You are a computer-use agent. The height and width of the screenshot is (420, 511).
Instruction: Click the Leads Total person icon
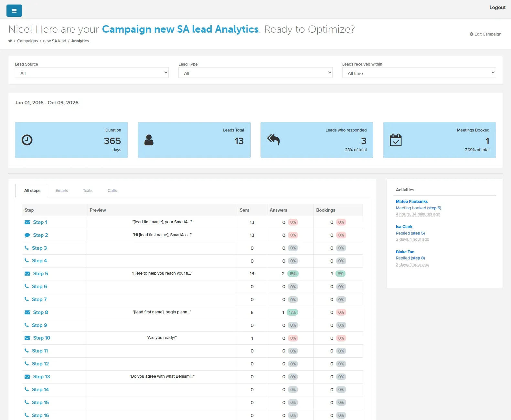coord(149,140)
